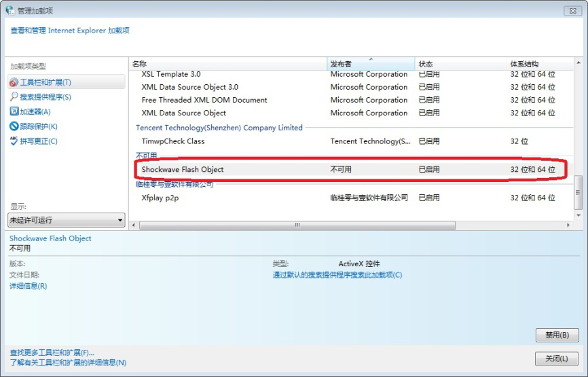Click Tencent Technology(S... publisher cell of TimwpCheck

click(370, 141)
